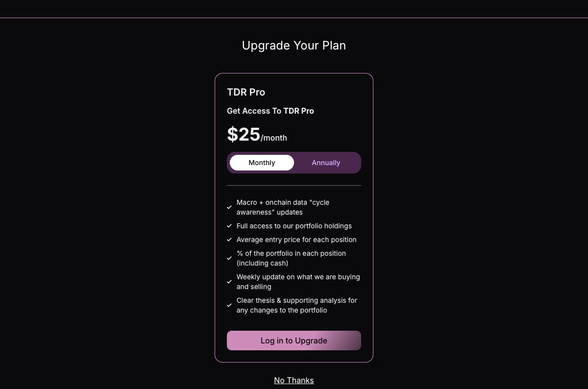Click the "Full access to our portfolio holdings" text
The width and height of the screenshot is (588, 389).
tap(294, 226)
